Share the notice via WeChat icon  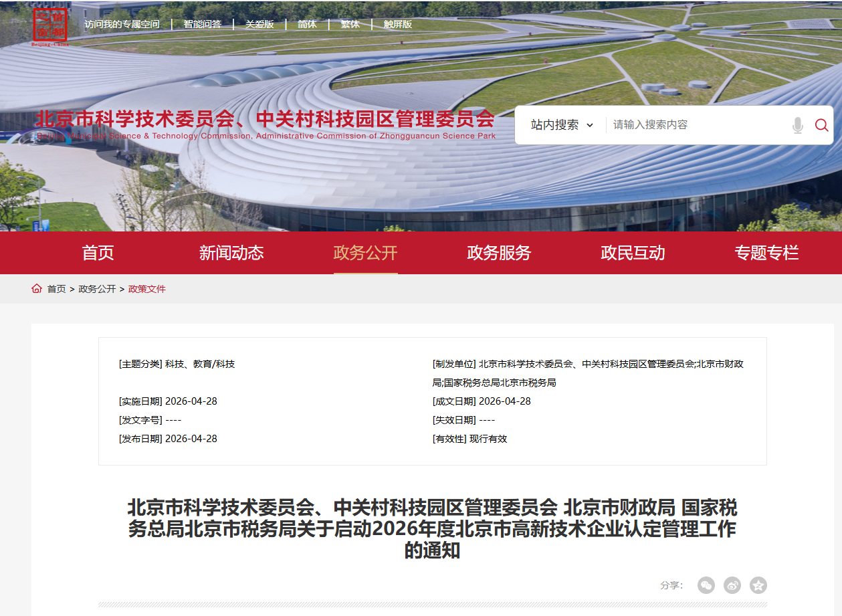tap(706, 585)
